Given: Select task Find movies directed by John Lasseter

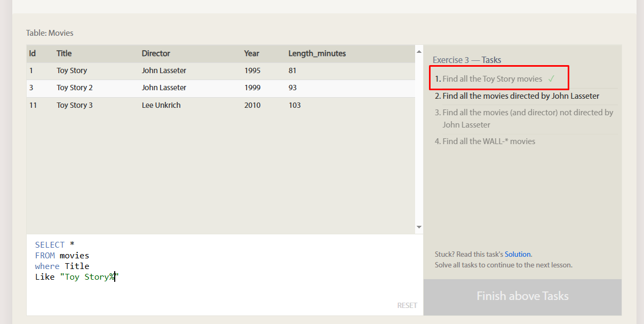Looking at the screenshot, I should click(x=517, y=96).
